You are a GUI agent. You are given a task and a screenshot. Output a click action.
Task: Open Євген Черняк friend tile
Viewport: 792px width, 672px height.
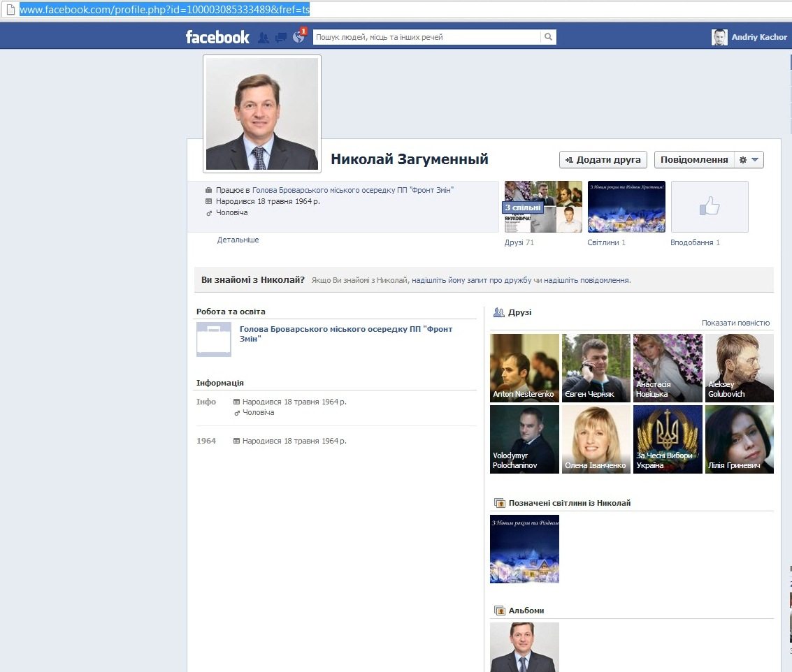pos(596,368)
